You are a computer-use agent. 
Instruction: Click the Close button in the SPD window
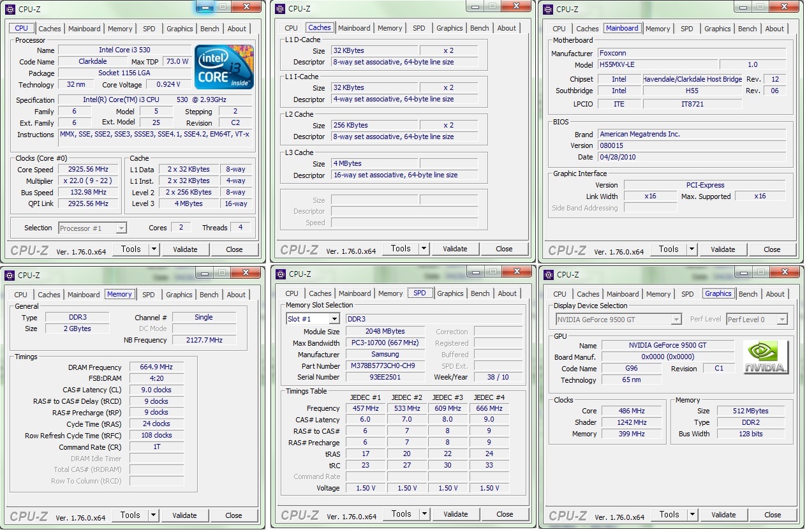[x=504, y=514]
